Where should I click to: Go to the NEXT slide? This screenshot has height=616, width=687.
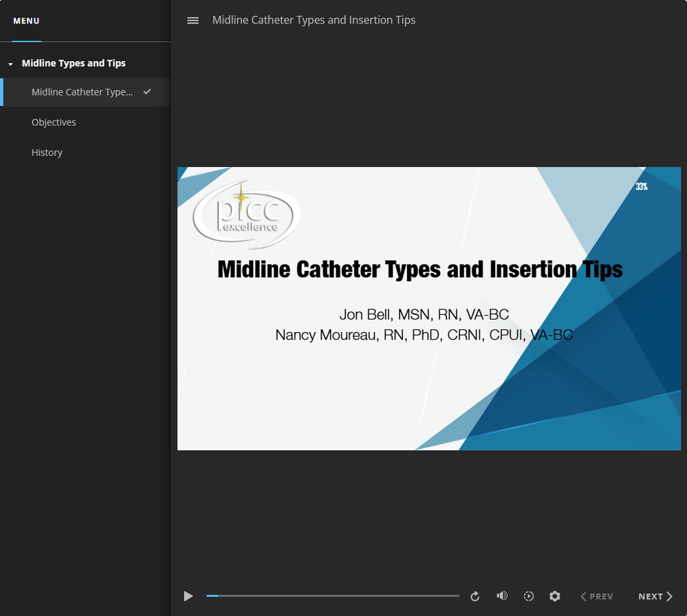pos(655,596)
